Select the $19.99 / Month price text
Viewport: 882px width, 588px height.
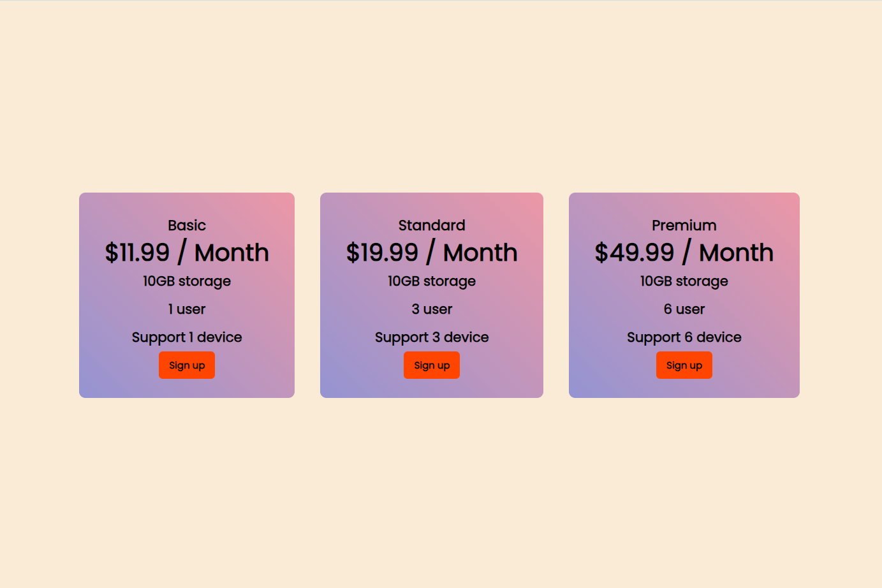[432, 253]
